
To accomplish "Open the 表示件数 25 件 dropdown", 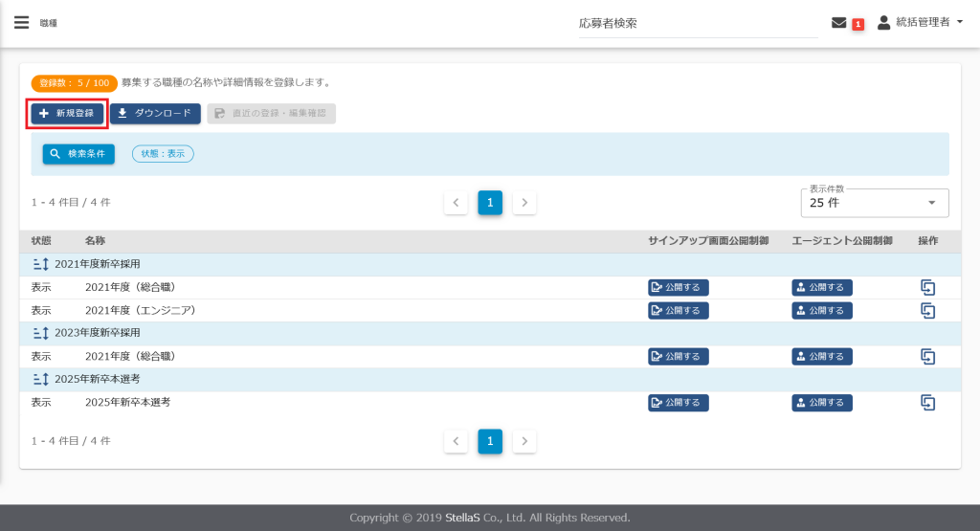I will point(874,203).
